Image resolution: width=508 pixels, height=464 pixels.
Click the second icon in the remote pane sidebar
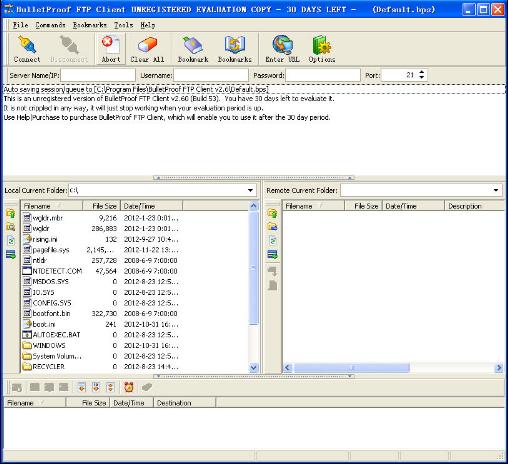[272, 227]
